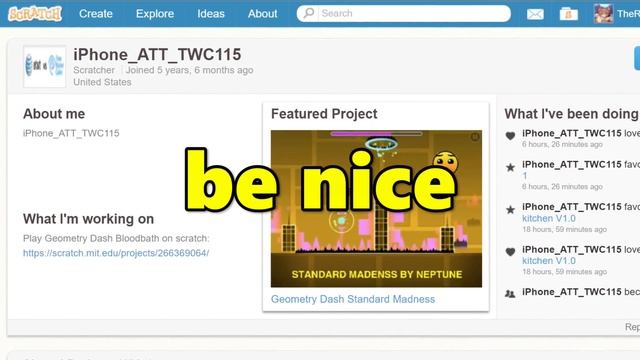Open the Create menu item
Screen dimensions: 640x360
click(x=96, y=14)
